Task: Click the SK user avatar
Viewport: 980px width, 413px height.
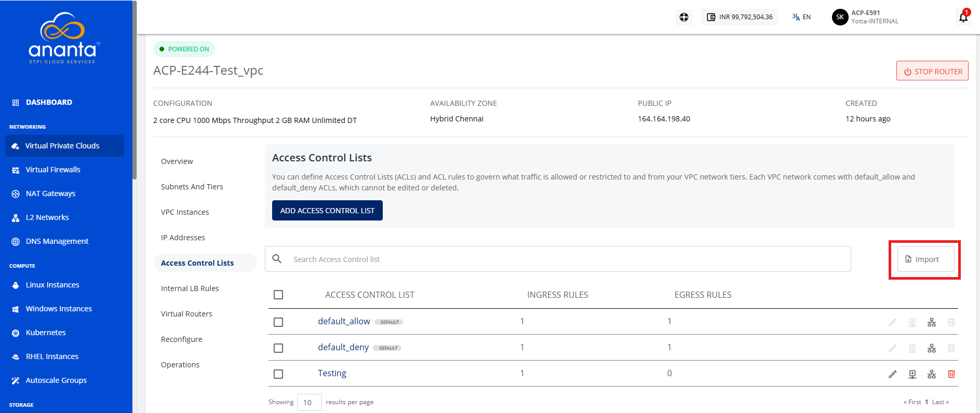Action: click(x=840, y=17)
